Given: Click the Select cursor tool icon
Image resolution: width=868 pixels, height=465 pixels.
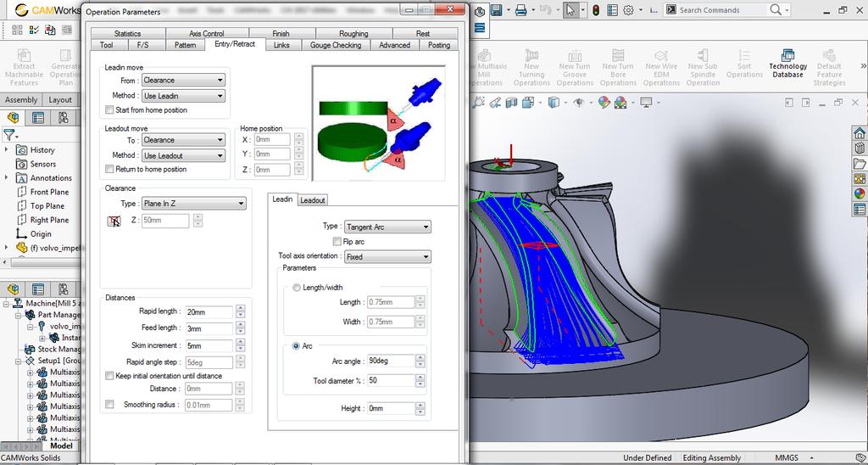Looking at the screenshot, I should 570,10.
